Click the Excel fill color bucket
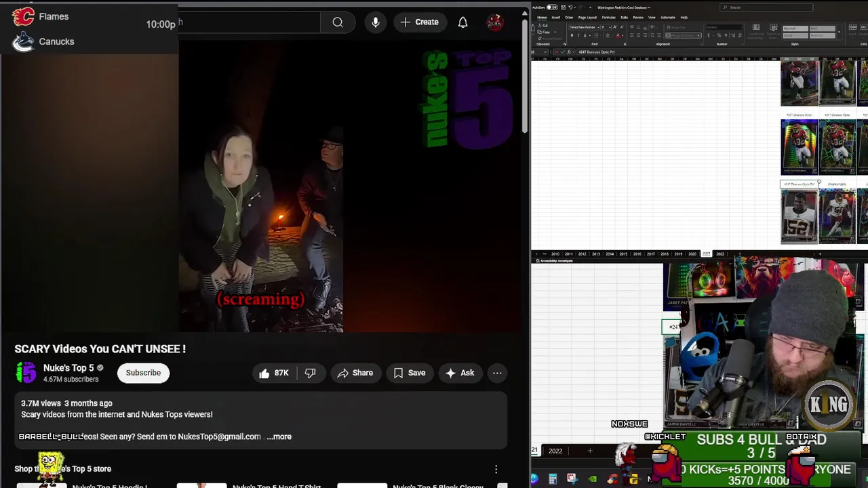The image size is (868, 488). pyautogui.click(x=608, y=35)
